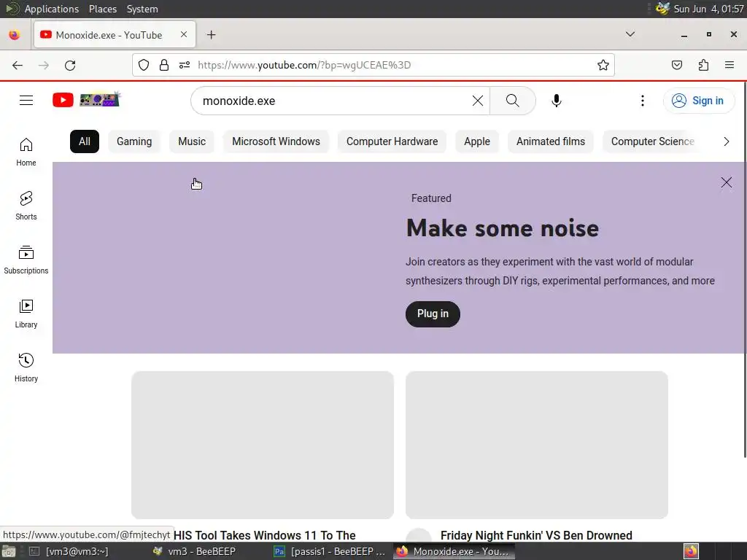Image resolution: width=747 pixels, height=560 pixels.
Task: Open Shorts from the sidebar
Action: click(26, 206)
